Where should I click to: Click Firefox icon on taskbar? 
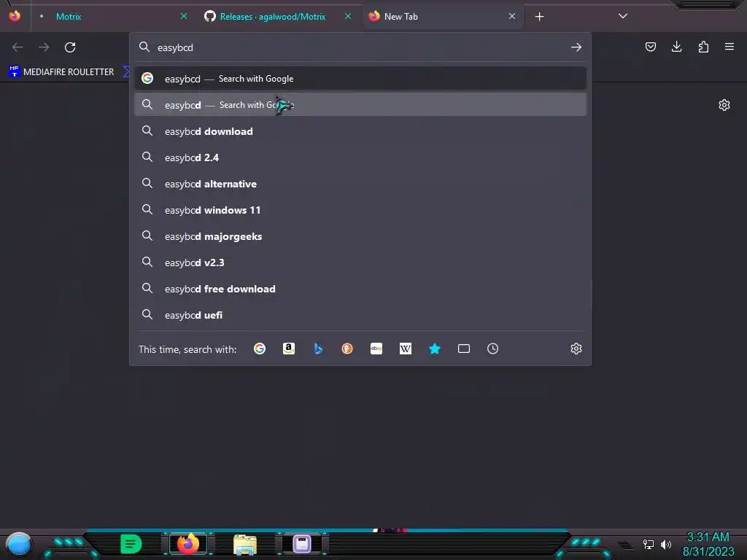click(x=187, y=544)
